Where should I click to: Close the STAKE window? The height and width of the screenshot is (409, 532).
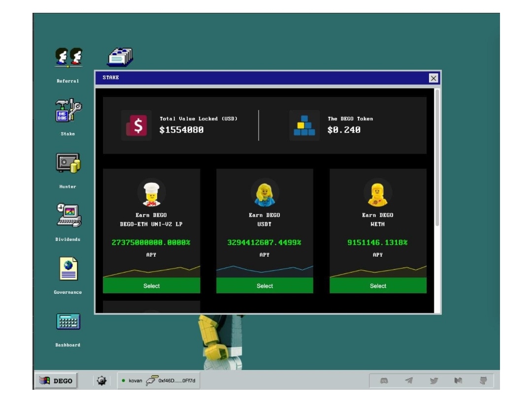pos(433,78)
